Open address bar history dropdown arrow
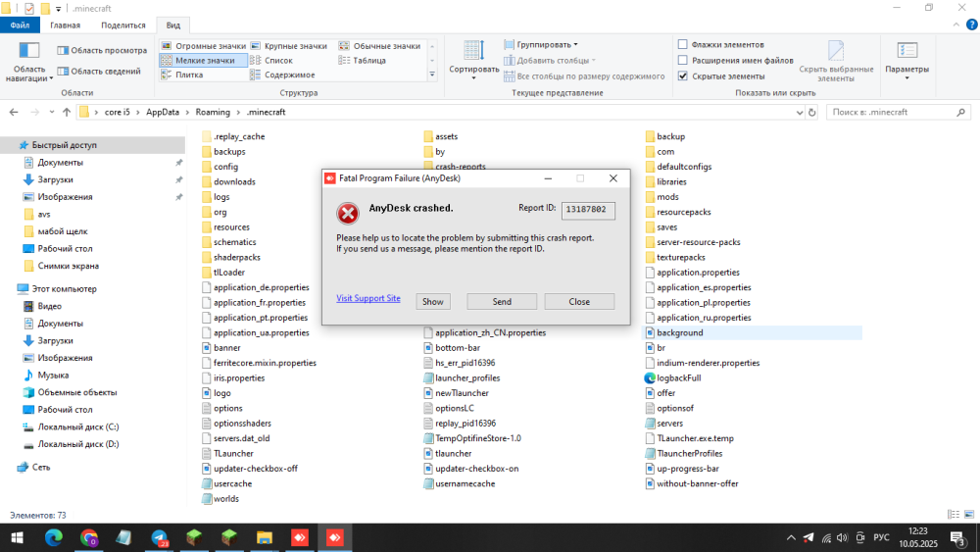This screenshot has width=980, height=552. pyautogui.click(x=799, y=113)
